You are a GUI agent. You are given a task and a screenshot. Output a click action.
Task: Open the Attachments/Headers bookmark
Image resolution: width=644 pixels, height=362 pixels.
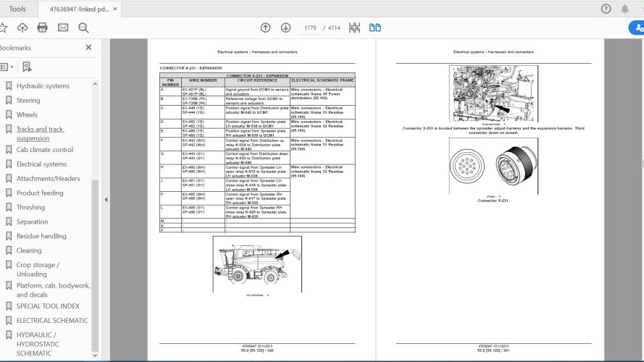pyautogui.click(x=48, y=178)
